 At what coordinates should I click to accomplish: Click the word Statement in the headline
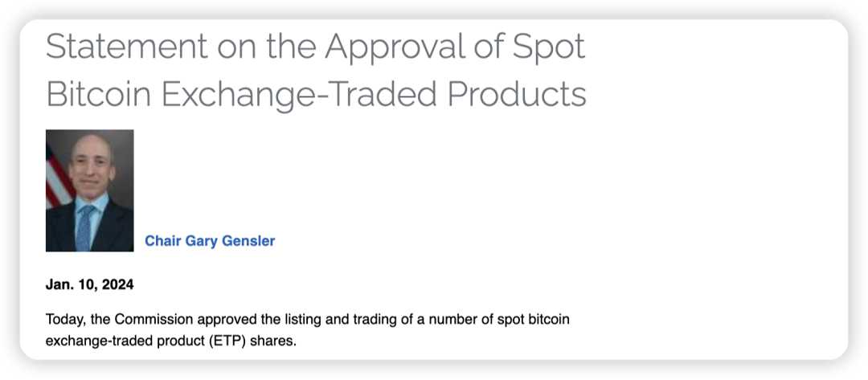point(127,47)
